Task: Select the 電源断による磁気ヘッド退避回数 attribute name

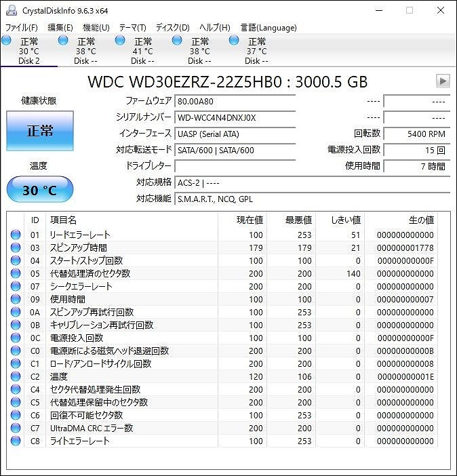Action: (x=109, y=351)
